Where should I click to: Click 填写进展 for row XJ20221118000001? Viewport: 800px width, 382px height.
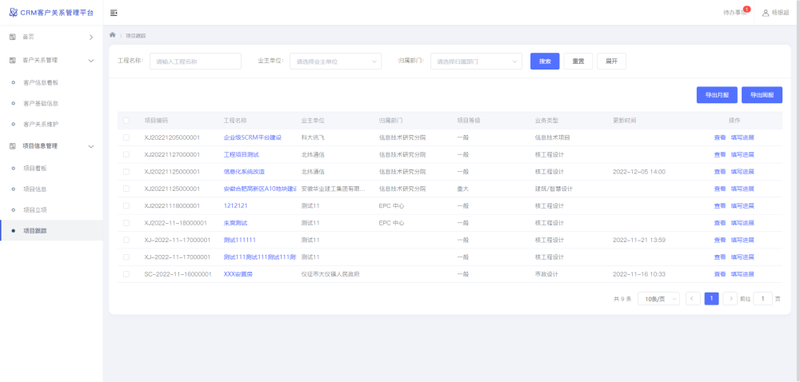pos(742,206)
